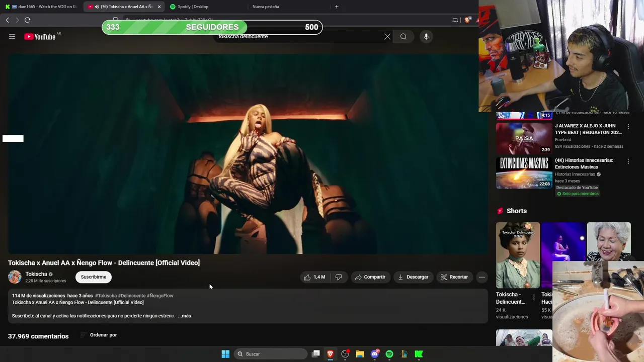Select the Tokischa x Anuel AA tab
The height and width of the screenshot is (362, 644).
click(124, 7)
